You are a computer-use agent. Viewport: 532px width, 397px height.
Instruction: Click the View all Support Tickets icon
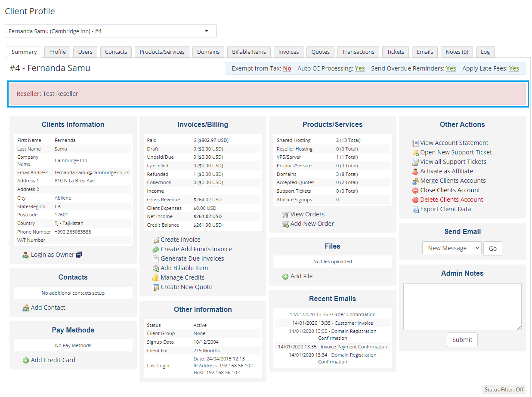[x=415, y=162]
